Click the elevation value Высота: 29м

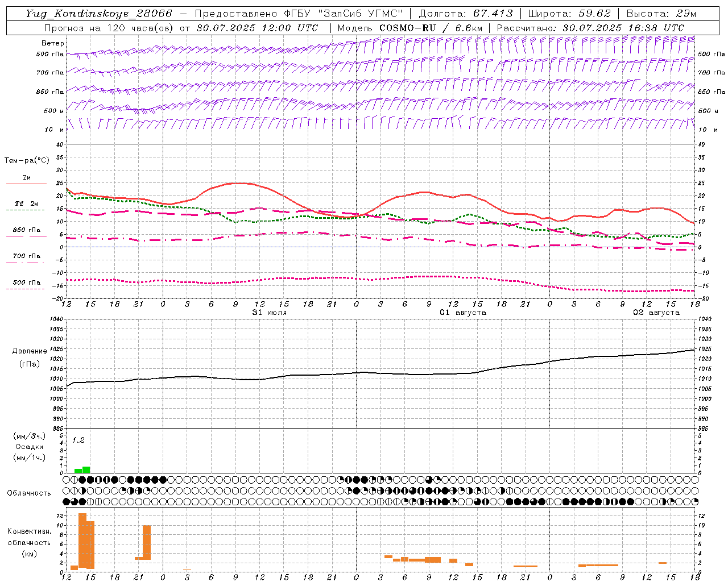coord(661,14)
